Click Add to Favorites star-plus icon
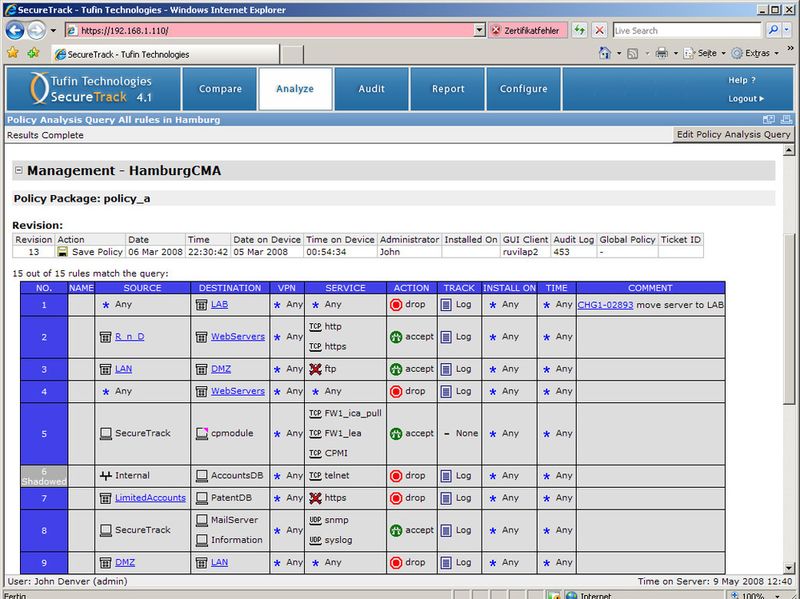Screen dimensions: 800x599 point(34,53)
